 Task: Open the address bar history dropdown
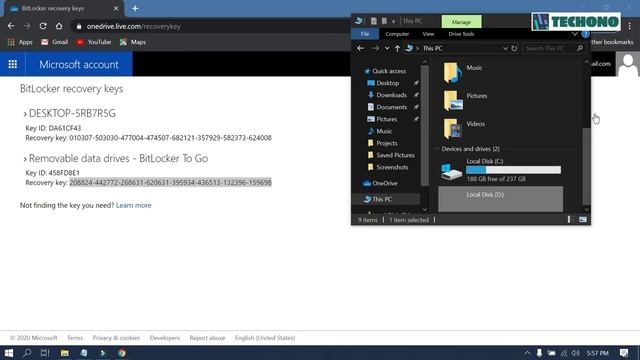point(505,48)
